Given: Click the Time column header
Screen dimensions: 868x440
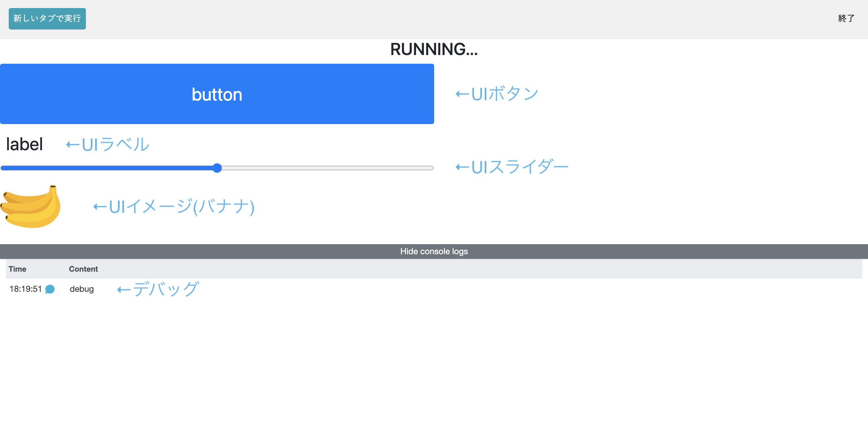Looking at the screenshot, I should [17, 269].
